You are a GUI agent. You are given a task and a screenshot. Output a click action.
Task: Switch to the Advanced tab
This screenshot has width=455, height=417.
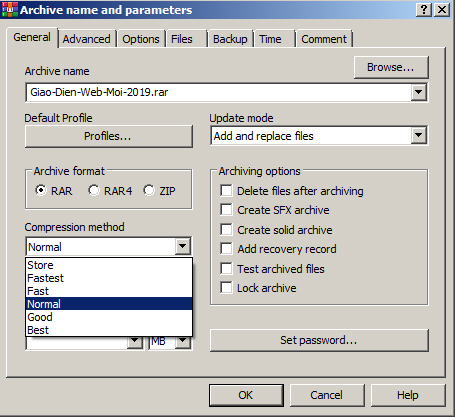tap(87, 39)
